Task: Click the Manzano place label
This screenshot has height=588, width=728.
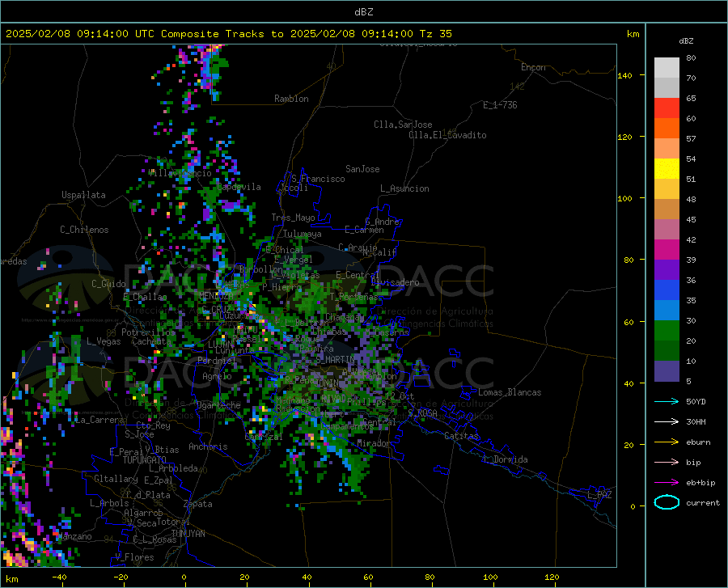Action: point(76,536)
